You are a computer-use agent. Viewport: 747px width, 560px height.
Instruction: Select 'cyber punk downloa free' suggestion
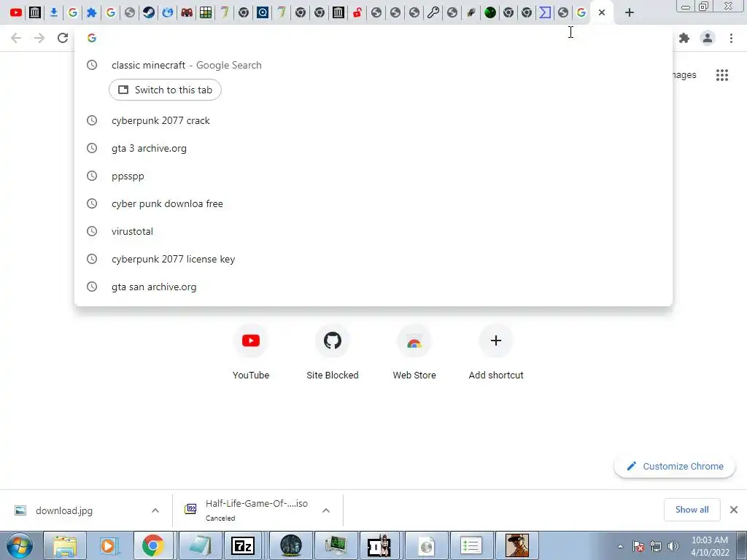(x=373, y=203)
